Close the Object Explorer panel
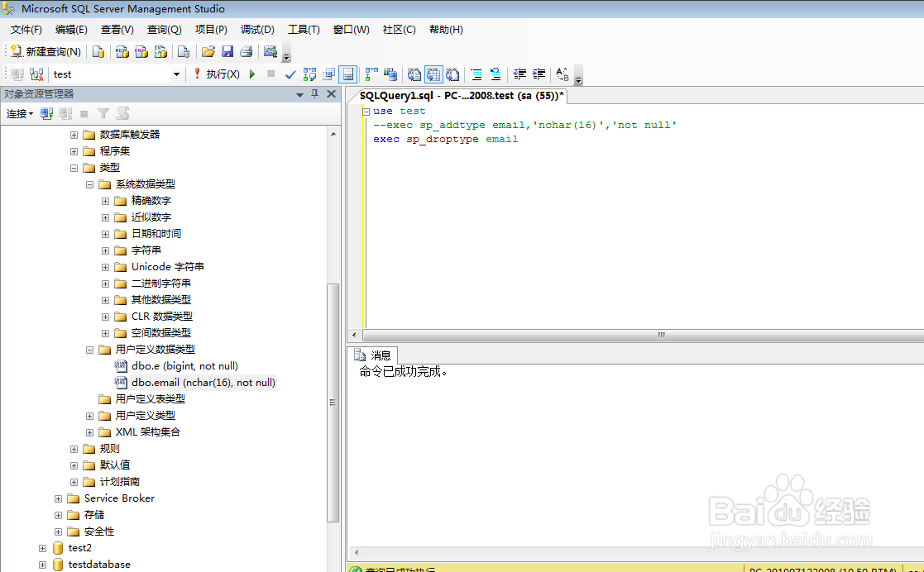 click(331, 94)
